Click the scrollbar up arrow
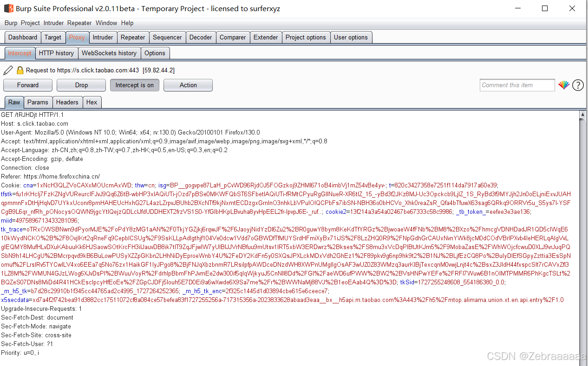Viewport: 588px width, 366px height. tap(584, 114)
